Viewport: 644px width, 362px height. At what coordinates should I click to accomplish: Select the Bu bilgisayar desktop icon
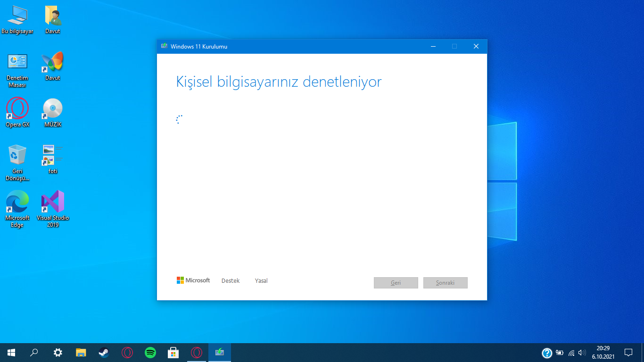[x=17, y=20]
